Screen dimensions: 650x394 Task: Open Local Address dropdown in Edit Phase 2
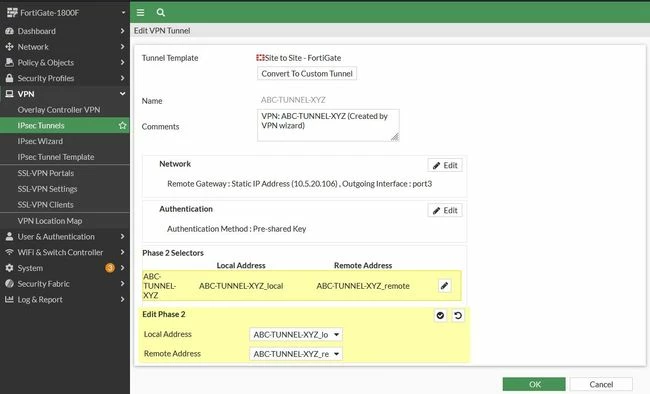[x=296, y=334]
